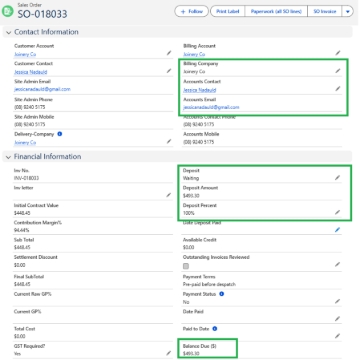Edit the Paid to Date pencil
Image resolution: width=360 pixels, height=360 pixels.
point(338,336)
